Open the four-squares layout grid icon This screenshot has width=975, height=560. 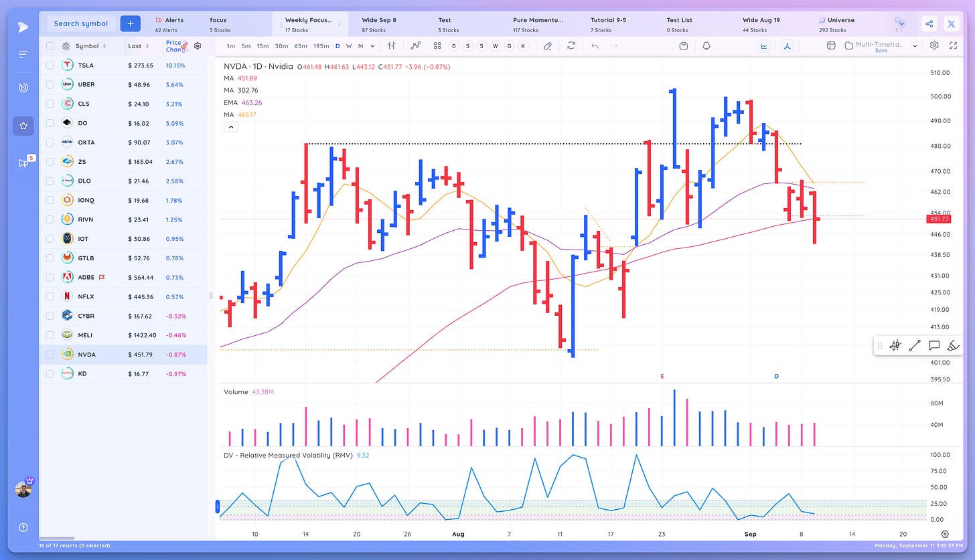coord(437,46)
